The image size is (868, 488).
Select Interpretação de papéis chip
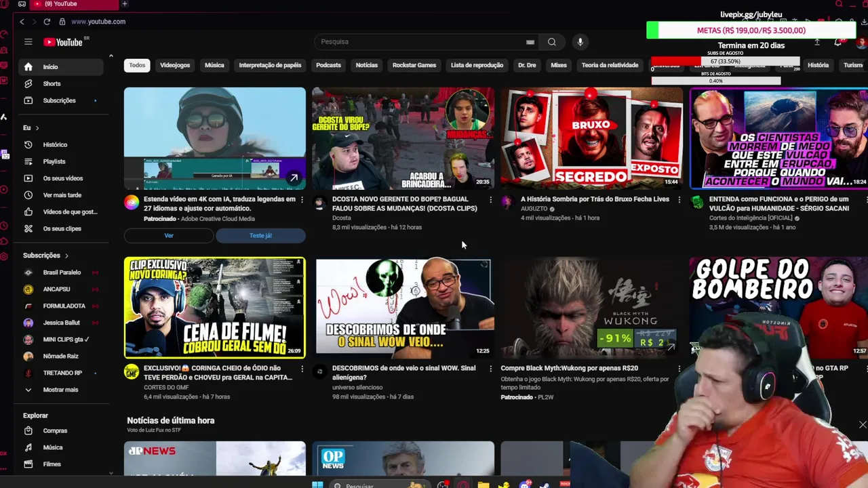[270, 65]
